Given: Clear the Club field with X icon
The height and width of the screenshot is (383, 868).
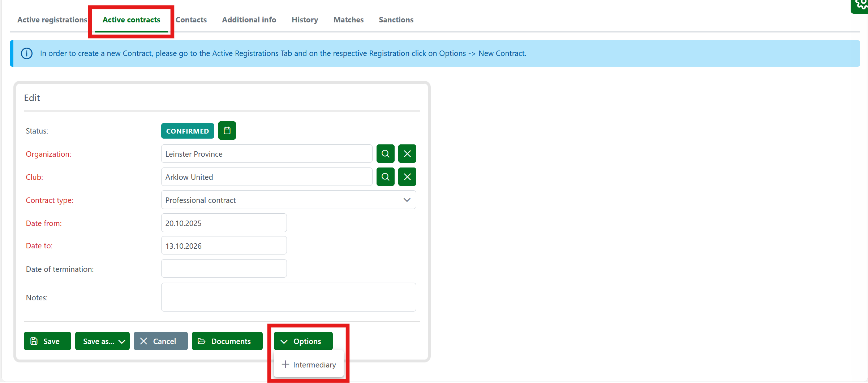Looking at the screenshot, I should (407, 177).
